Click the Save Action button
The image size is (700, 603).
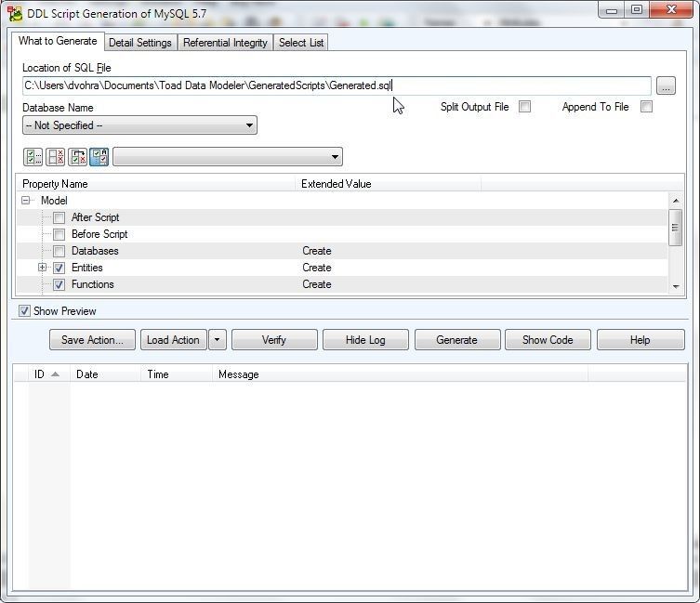[x=92, y=340]
